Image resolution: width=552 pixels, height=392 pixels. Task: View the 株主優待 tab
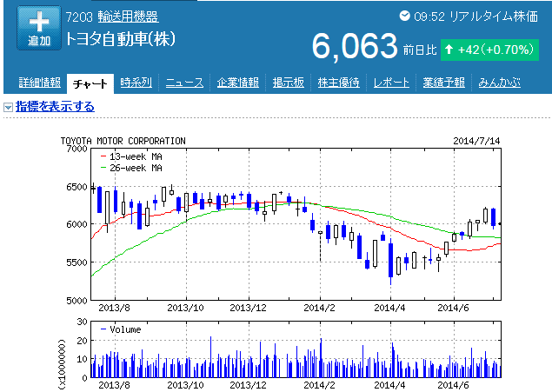coord(339,83)
